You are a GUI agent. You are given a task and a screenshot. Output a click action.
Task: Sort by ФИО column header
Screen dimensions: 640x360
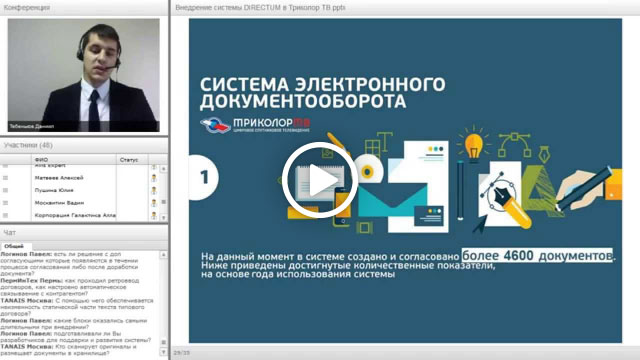[74, 160]
